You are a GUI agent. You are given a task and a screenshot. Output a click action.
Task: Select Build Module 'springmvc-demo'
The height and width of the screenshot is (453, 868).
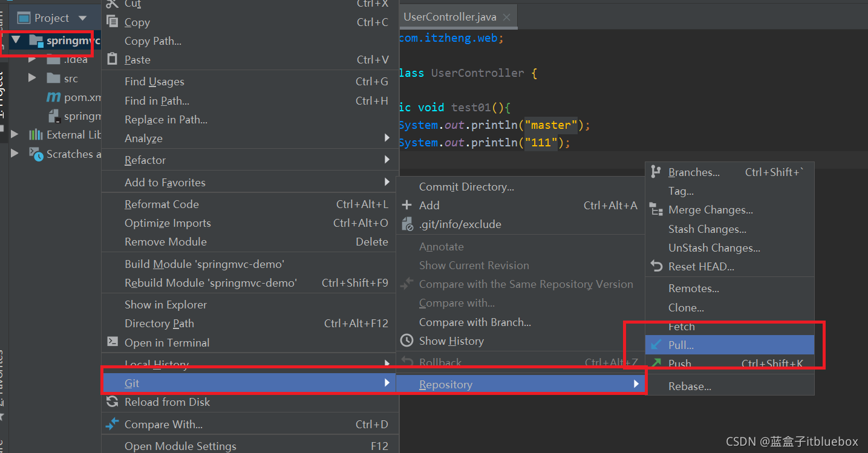pyautogui.click(x=250, y=264)
